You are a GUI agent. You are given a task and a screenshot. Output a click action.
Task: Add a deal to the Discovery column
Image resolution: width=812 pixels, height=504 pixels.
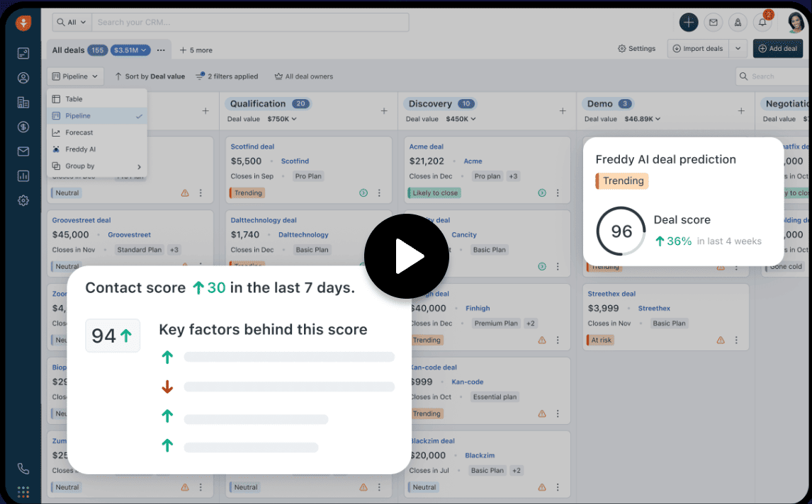click(563, 110)
